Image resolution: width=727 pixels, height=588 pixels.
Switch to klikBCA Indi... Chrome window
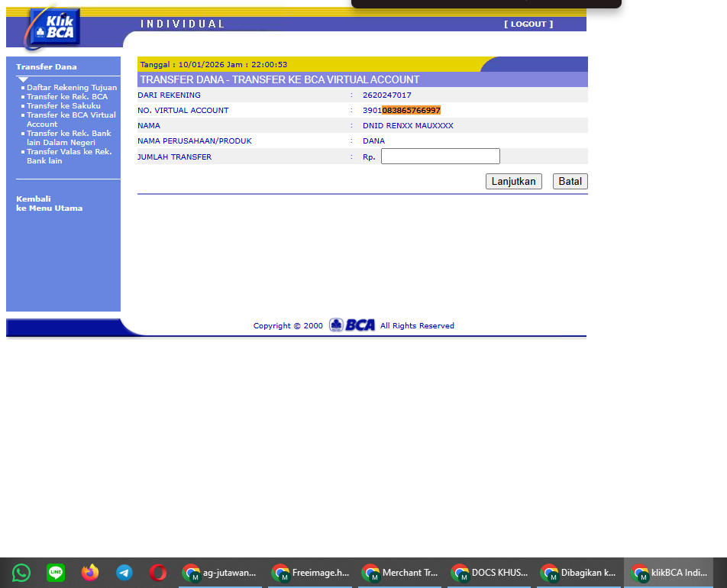pos(669,573)
